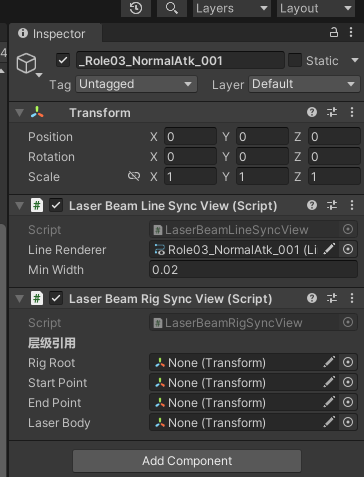Screen dimensions: 364x477
Task: Open Transform preset settings icon
Action: (x=332, y=112)
